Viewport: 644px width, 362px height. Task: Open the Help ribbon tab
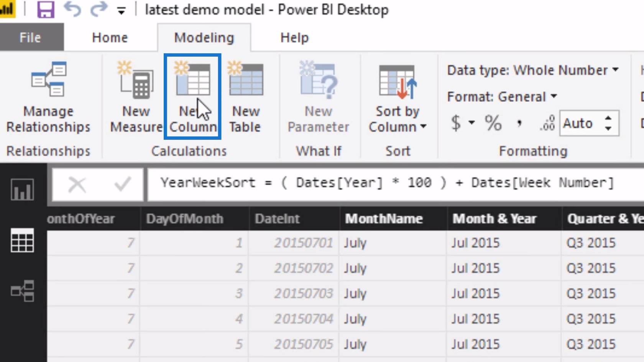tap(294, 38)
